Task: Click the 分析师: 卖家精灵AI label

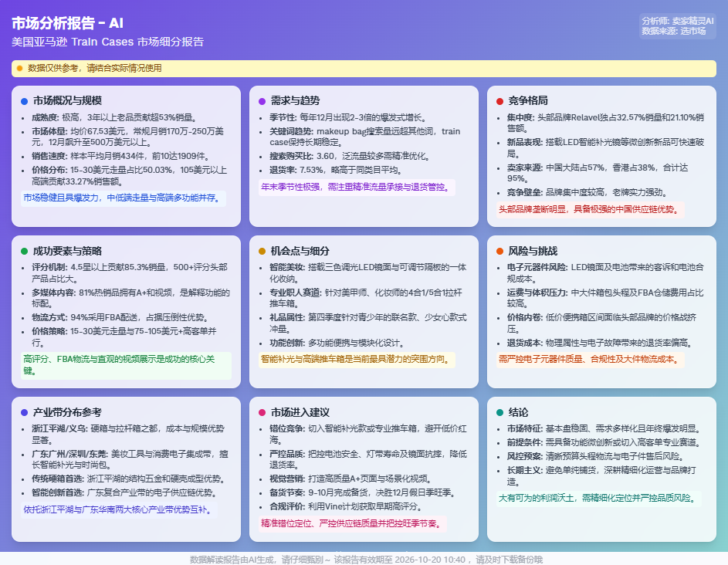Action: coord(677,21)
